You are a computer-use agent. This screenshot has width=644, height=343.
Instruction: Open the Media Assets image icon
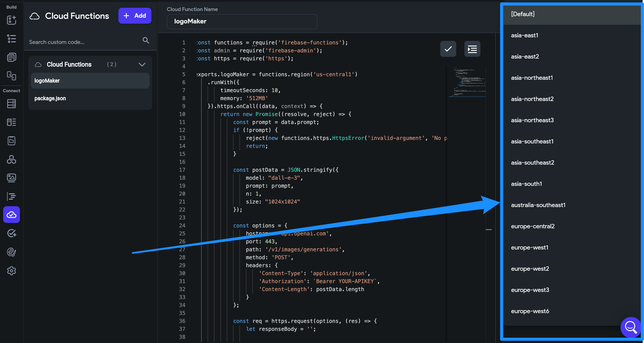tap(12, 178)
